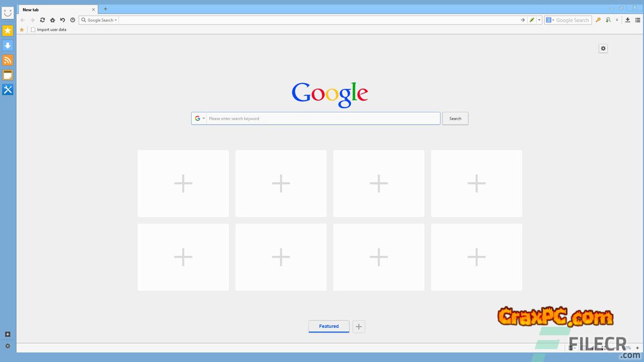The image size is (644, 362).
Task: Click the bookmarks bar star icon
Action: coord(22,30)
